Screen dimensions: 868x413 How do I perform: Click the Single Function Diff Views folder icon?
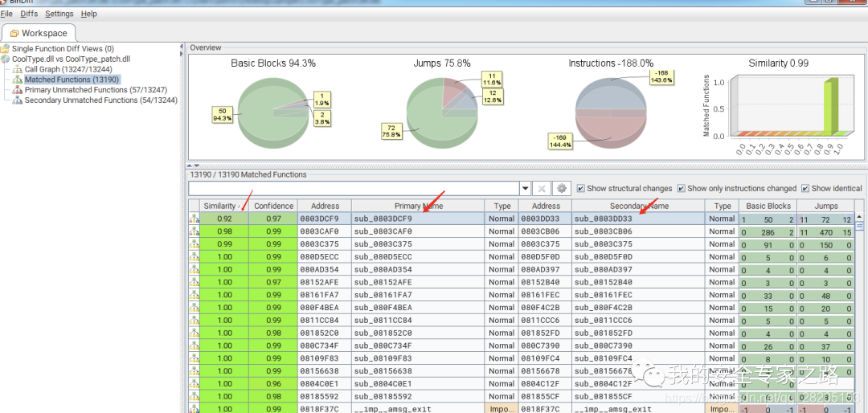point(5,49)
